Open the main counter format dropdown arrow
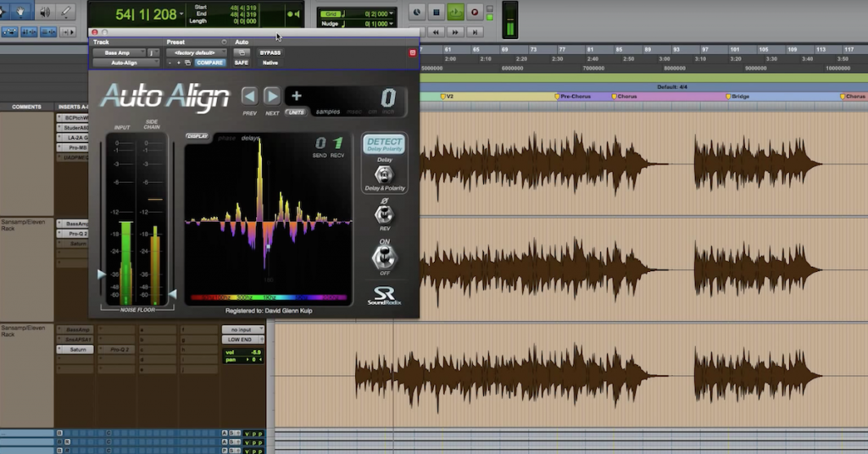The image size is (868, 454). [181, 14]
